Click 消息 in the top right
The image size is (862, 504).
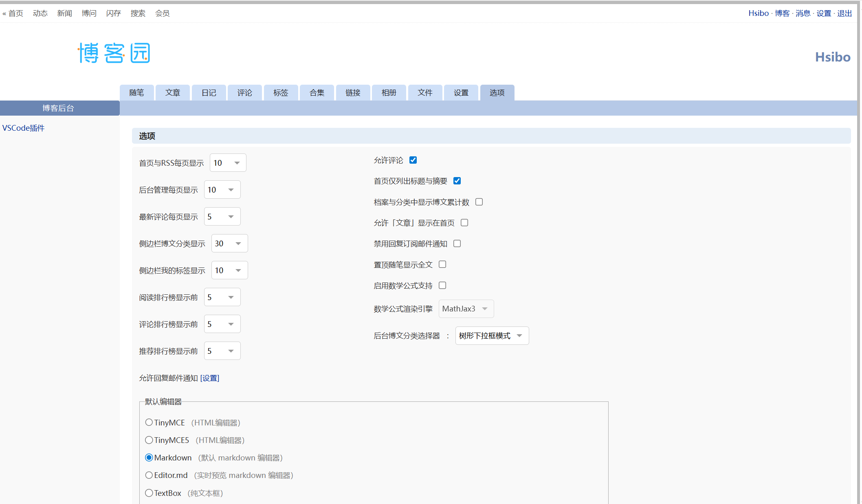[803, 13]
